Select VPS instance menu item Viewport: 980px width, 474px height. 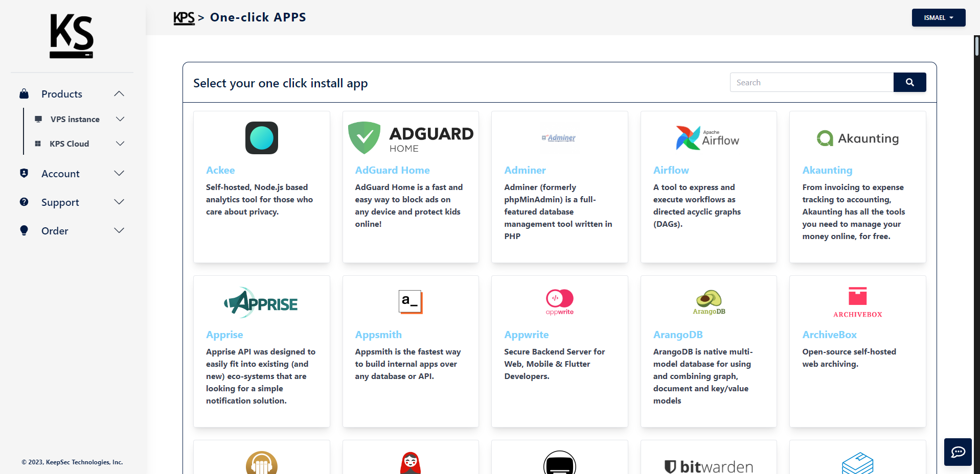(x=75, y=119)
